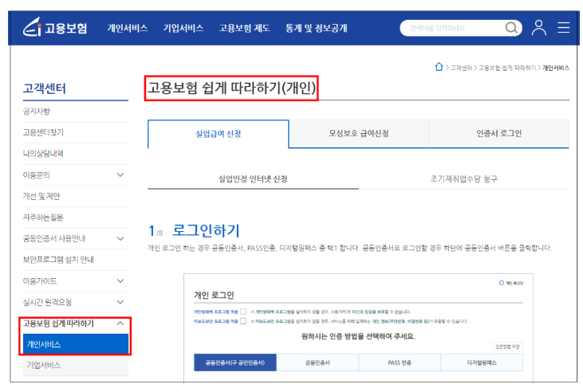The image size is (583, 392).
Task: Click the 개인 로그인 heading
Action: coord(214,296)
